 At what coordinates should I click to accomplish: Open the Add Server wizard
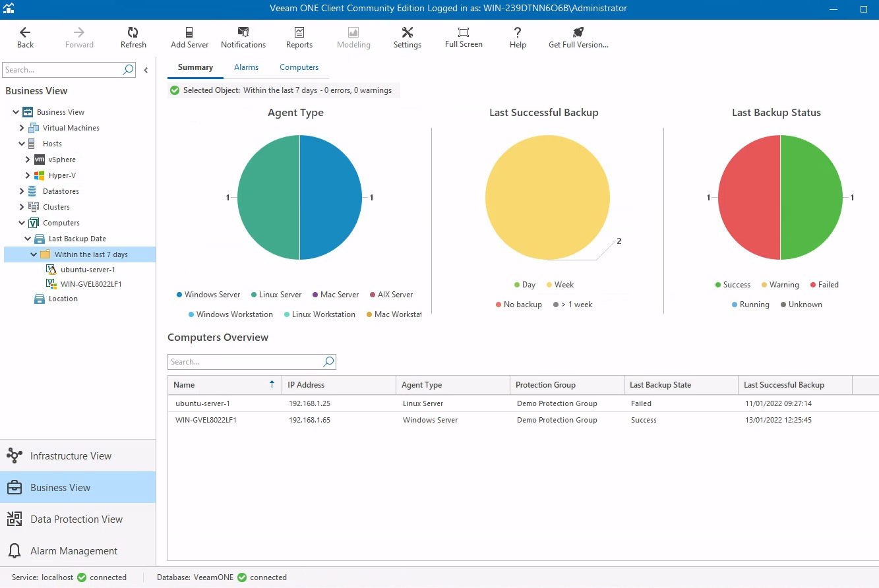[x=189, y=38]
